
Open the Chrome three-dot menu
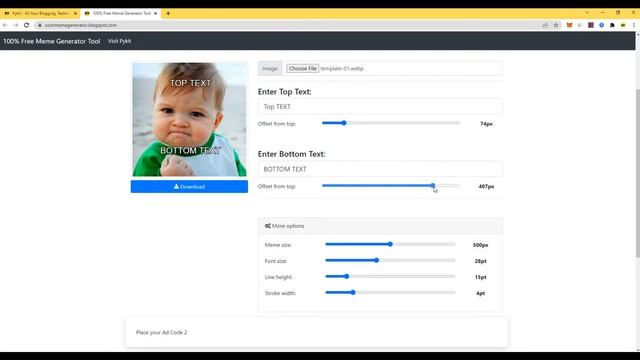click(x=633, y=25)
